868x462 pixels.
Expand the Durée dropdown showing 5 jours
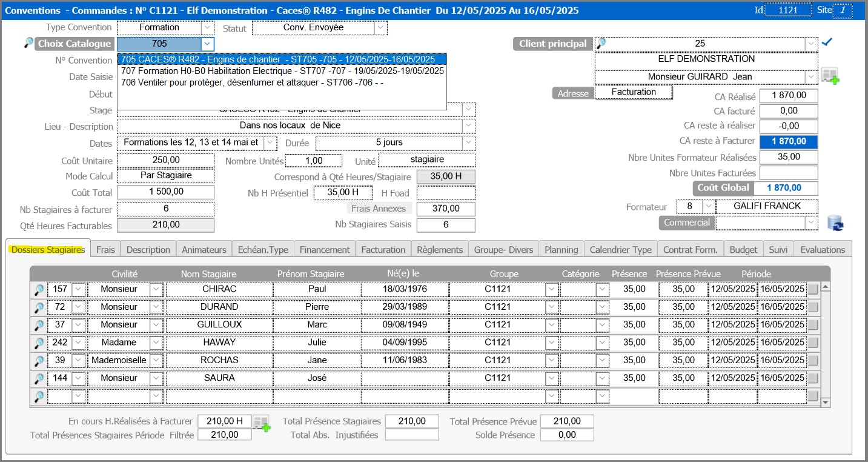click(468, 142)
